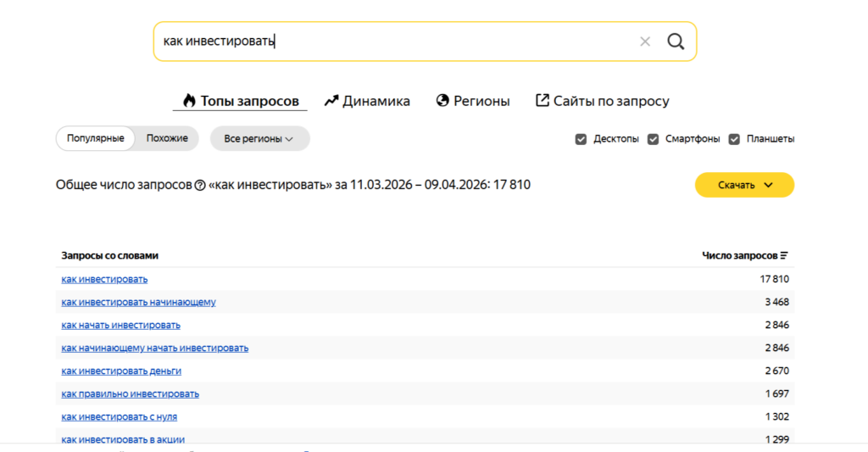Toggle the Смартфоны checkbox
868x452 pixels.
tap(653, 139)
